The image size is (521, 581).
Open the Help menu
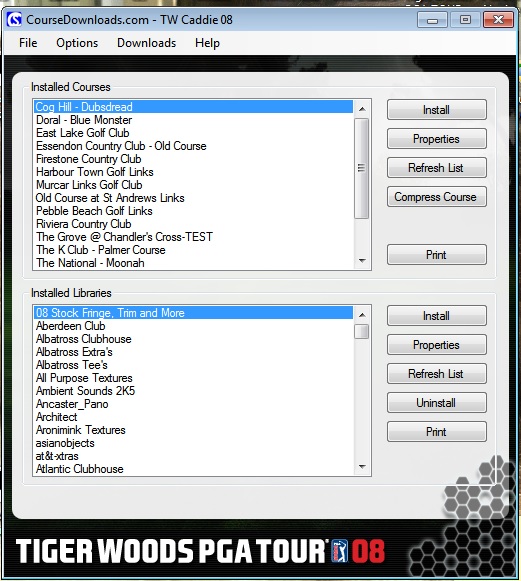(x=207, y=43)
